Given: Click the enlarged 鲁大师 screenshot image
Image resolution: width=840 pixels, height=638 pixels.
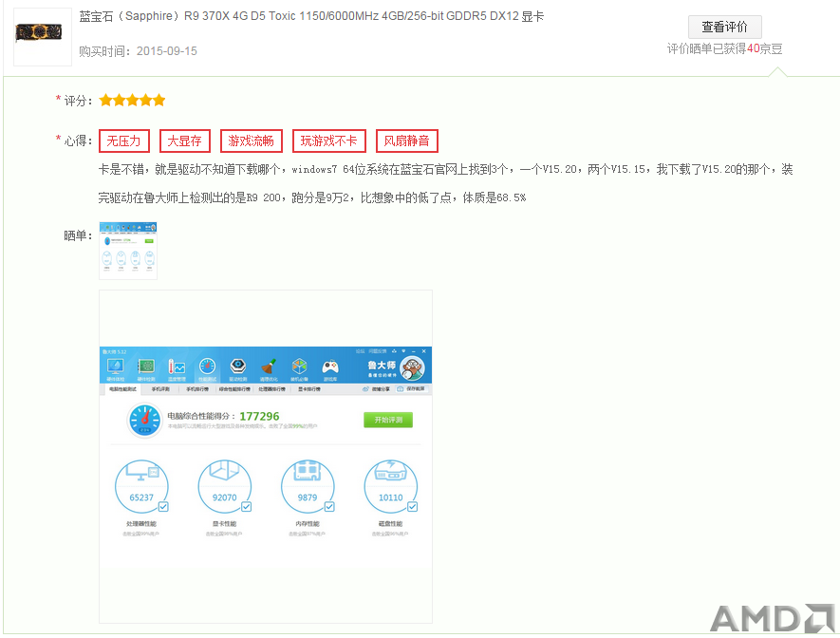Looking at the screenshot, I should point(266,457).
